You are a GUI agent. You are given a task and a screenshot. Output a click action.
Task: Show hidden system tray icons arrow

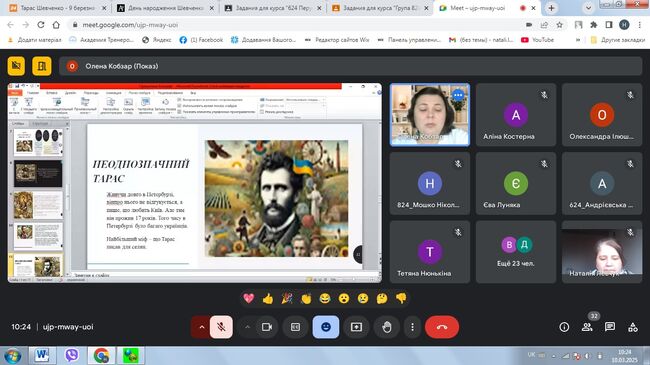553,356
